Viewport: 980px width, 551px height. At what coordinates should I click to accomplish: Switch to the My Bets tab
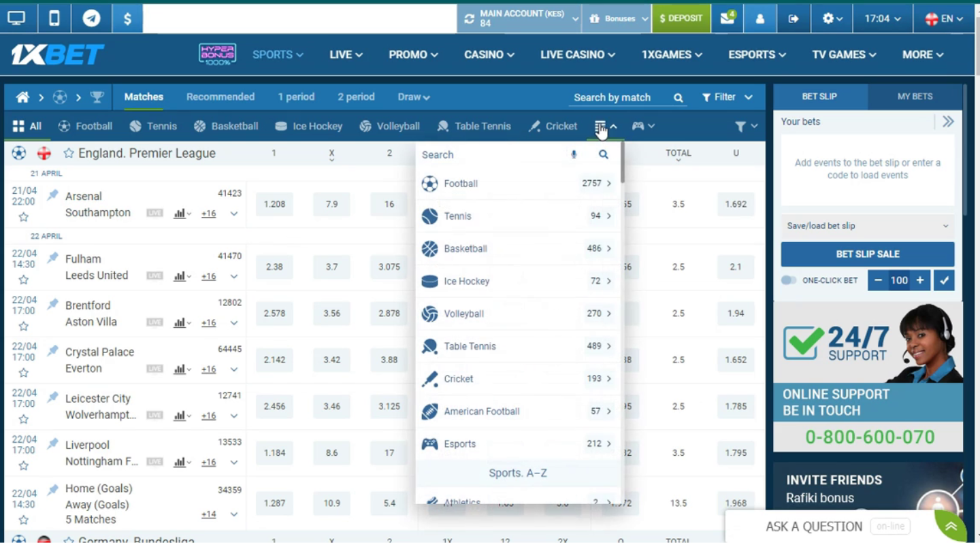point(915,97)
